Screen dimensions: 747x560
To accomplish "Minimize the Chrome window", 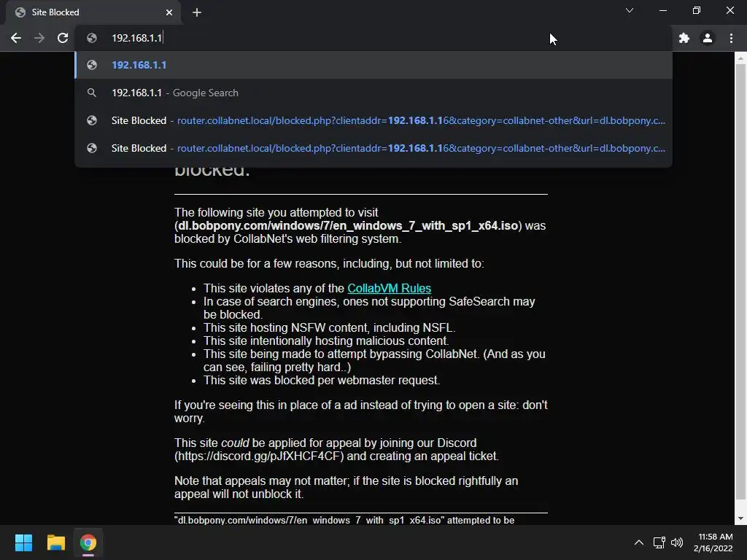I will [x=662, y=10].
